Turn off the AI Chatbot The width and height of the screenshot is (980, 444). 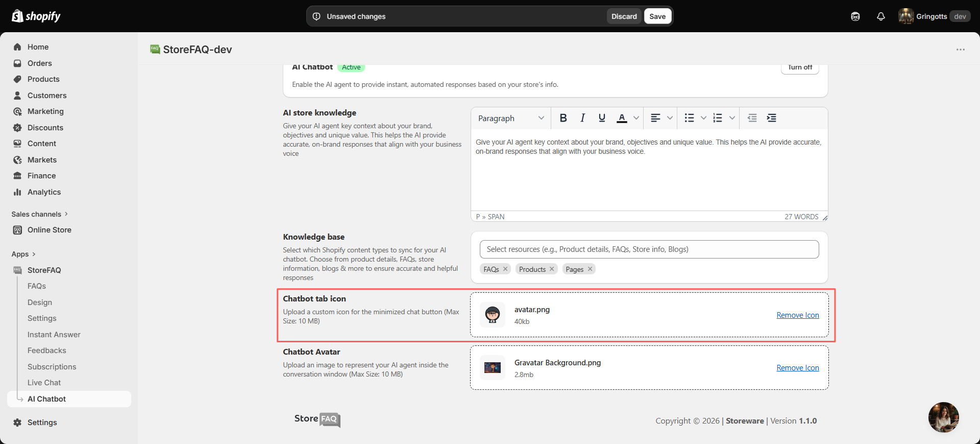click(800, 68)
